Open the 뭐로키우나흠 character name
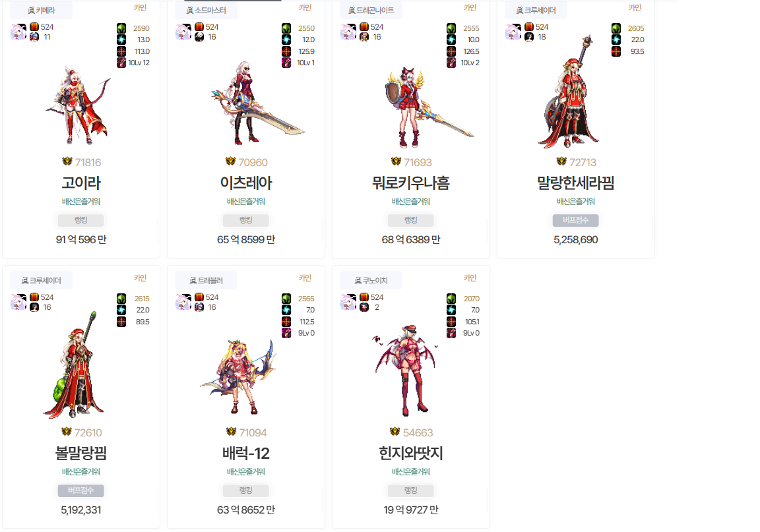The image size is (760, 532). (411, 183)
